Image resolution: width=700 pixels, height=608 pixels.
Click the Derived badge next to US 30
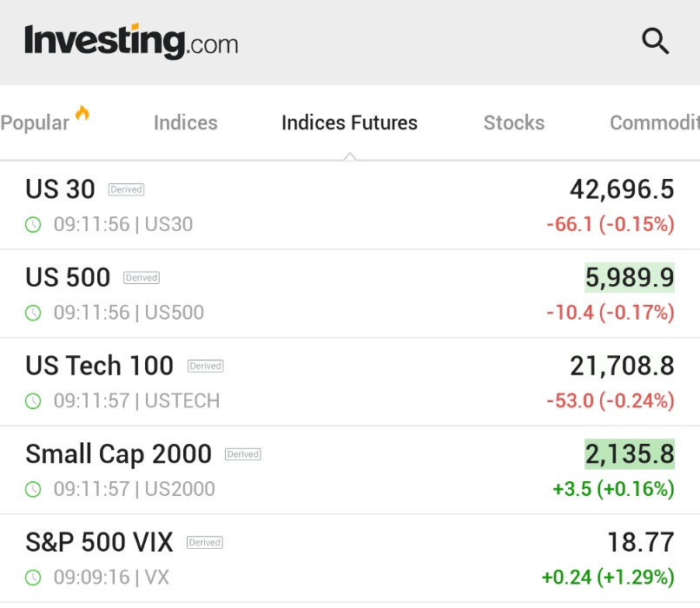click(x=126, y=189)
